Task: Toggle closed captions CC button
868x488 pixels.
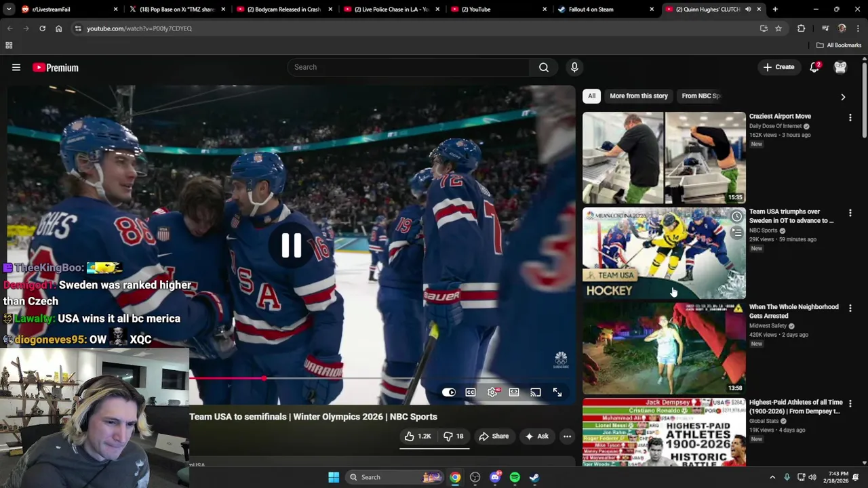Action: click(x=471, y=392)
